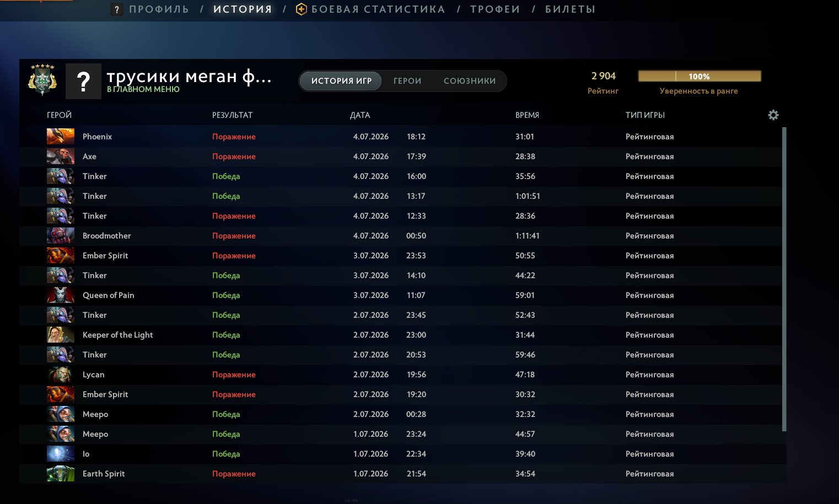Switch to the Герои sub-tab
Screen dimensions: 839x504
[407, 81]
